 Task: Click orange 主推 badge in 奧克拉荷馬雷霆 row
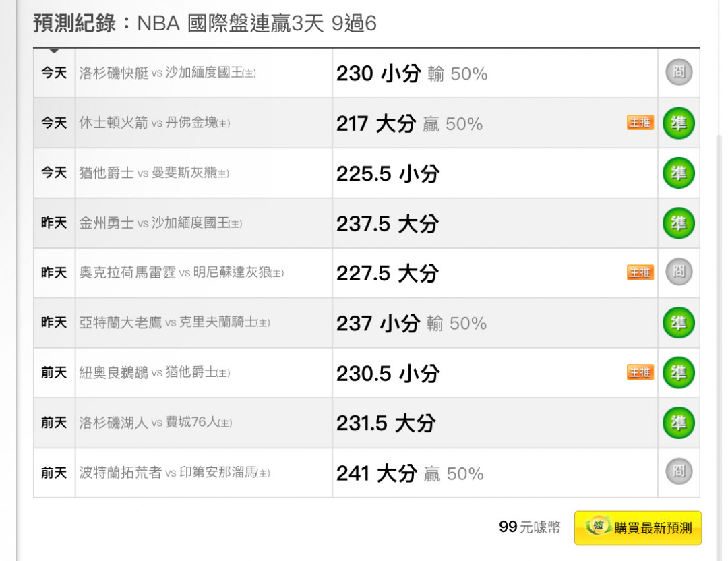pyautogui.click(x=640, y=272)
